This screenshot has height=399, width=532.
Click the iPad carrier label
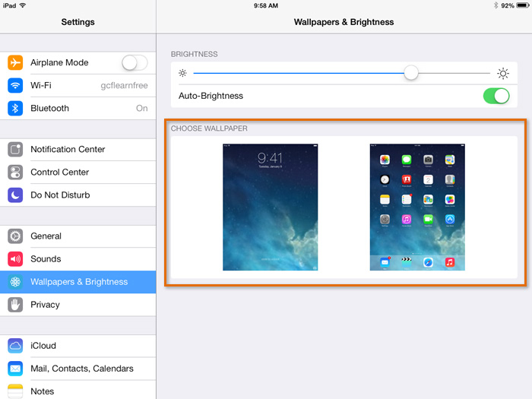(9, 6)
